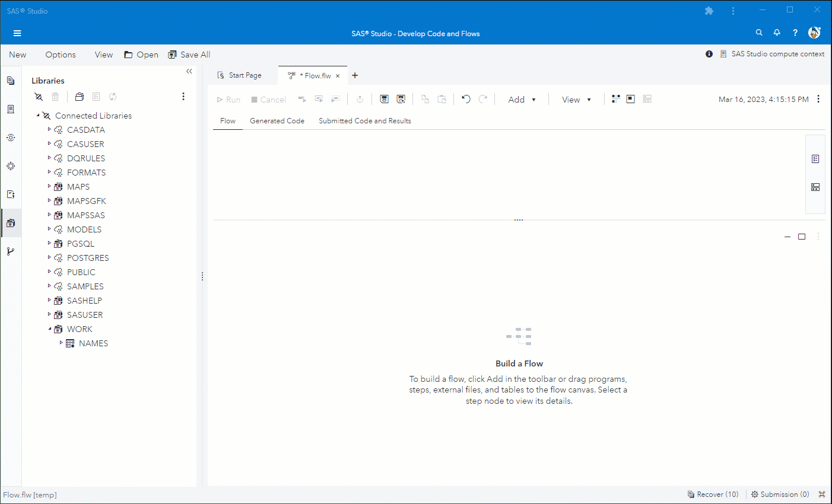Open flow tab more options kebab menu
This screenshot has width=832, height=504.
(818, 99)
